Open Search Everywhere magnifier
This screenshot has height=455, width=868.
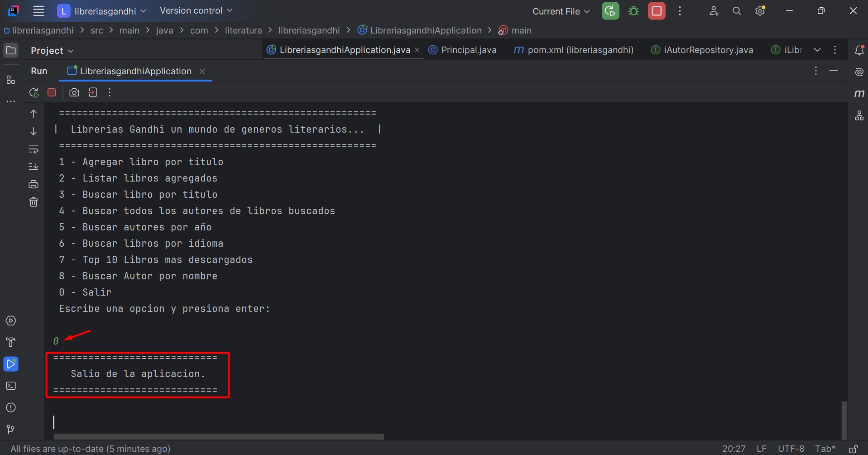coord(737,11)
